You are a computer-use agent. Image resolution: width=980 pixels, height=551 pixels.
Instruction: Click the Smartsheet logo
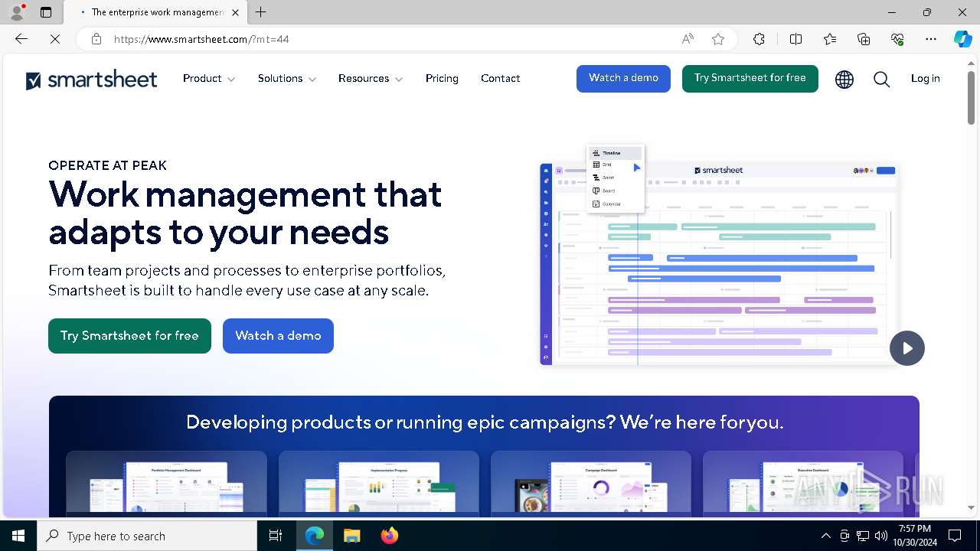[91, 80]
